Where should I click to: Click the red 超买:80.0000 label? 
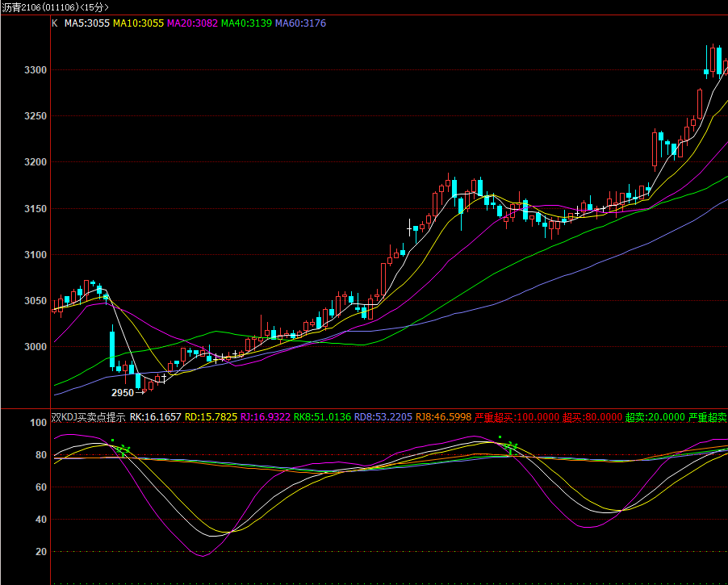[x=592, y=417]
